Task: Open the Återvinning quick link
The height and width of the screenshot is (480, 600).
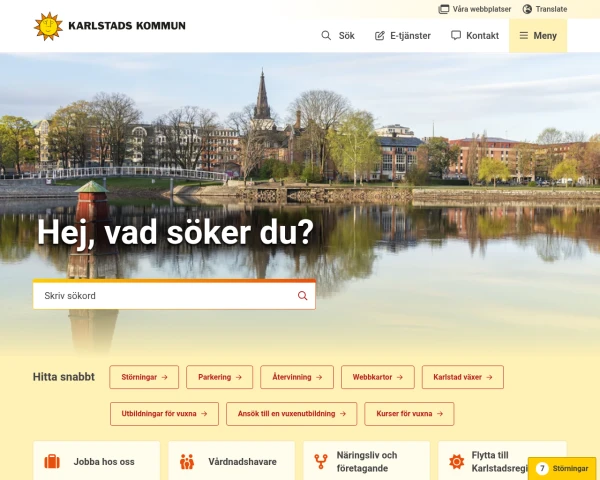Action: click(x=297, y=377)
